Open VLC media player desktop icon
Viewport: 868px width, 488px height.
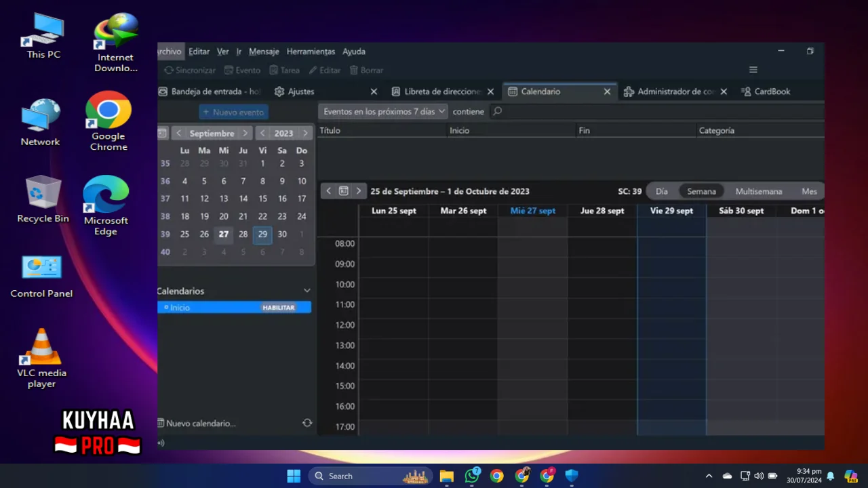(41, 358)
